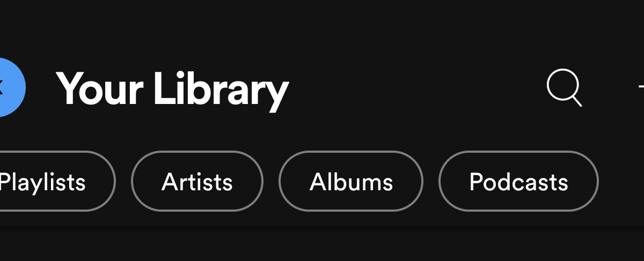Open account menu from blue circle avatar

[x=10, y=87]
